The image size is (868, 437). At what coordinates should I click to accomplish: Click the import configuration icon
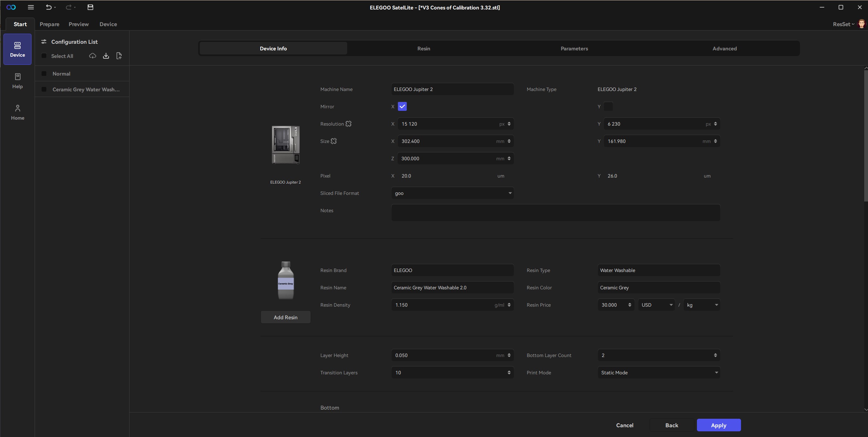point(106,56)
